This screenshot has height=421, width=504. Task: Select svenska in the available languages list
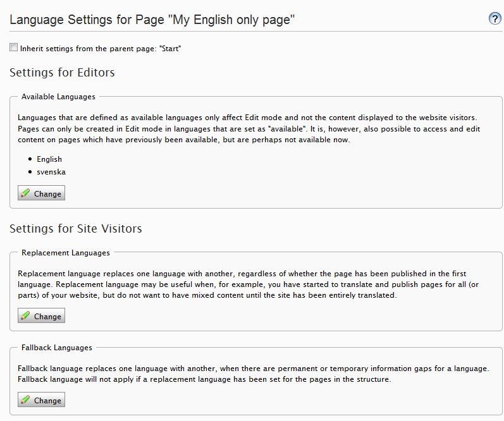click(51, 171)
